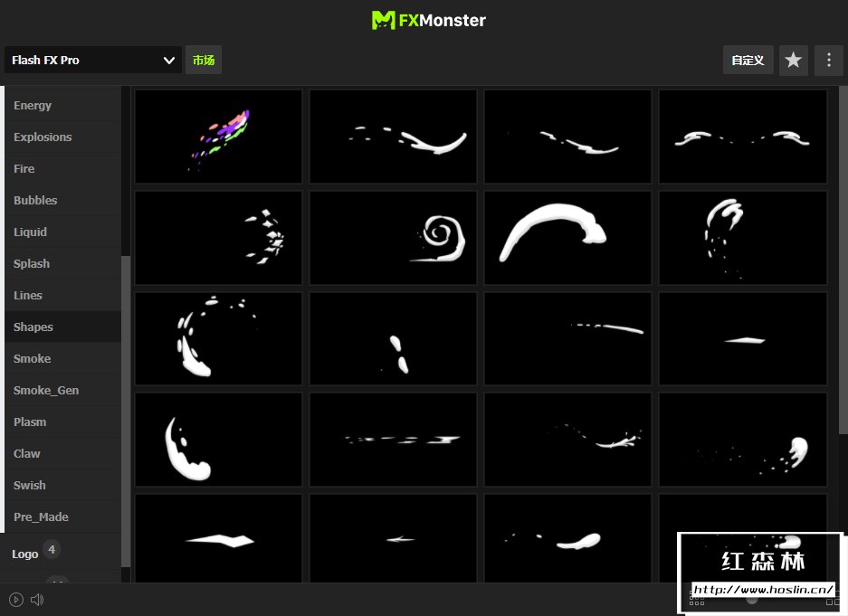Open the Smoke category

tap(62, 359)
